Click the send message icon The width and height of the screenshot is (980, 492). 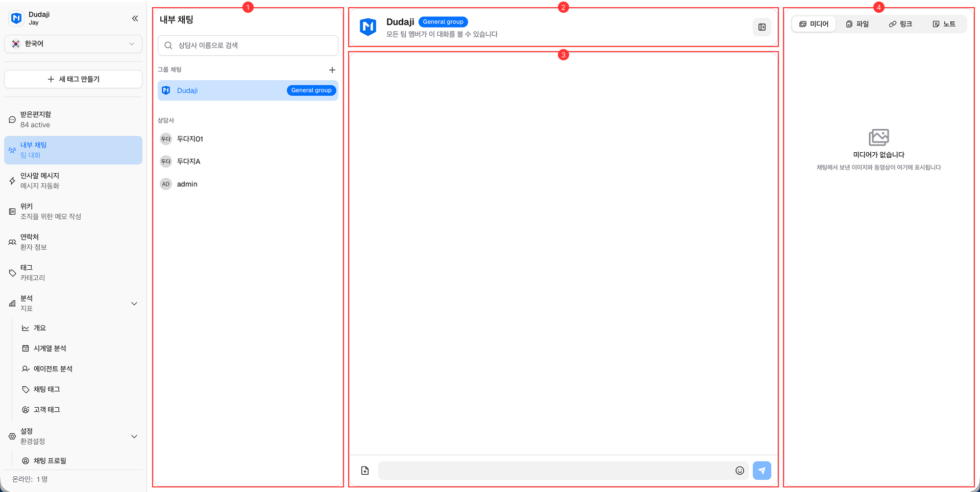(x=762, y=470)
